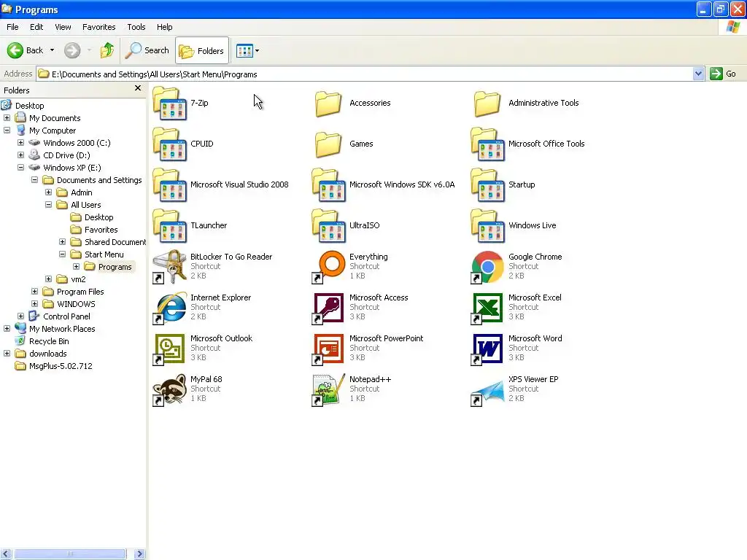Click folder tree horizontal scrollbar left arrow
This screenshot has height=560, width=747.
pyautogui.click(x=6, y=554)
